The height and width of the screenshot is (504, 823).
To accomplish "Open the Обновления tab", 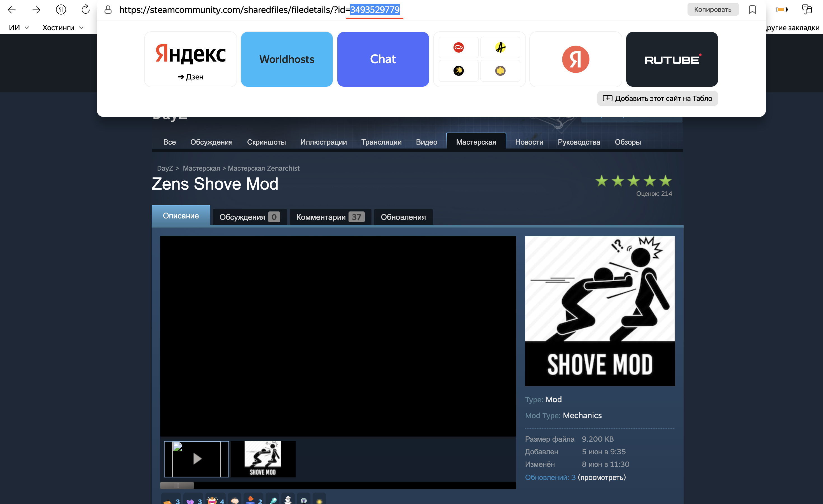I will pos(403,217).
